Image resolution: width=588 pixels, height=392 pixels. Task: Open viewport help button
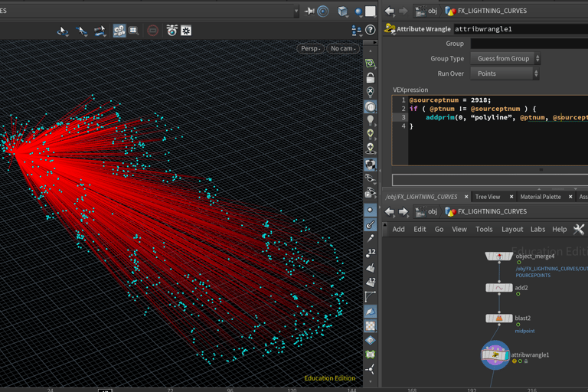[x=370, y=30]
